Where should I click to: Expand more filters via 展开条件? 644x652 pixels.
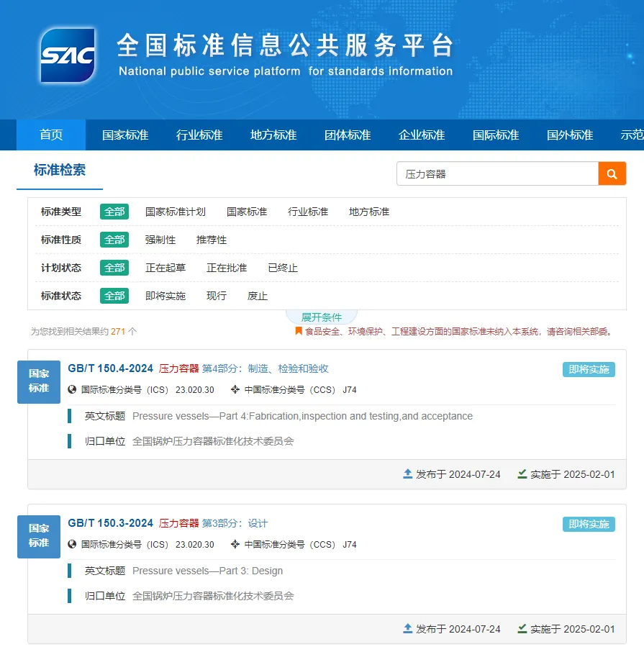click(322, 317)
